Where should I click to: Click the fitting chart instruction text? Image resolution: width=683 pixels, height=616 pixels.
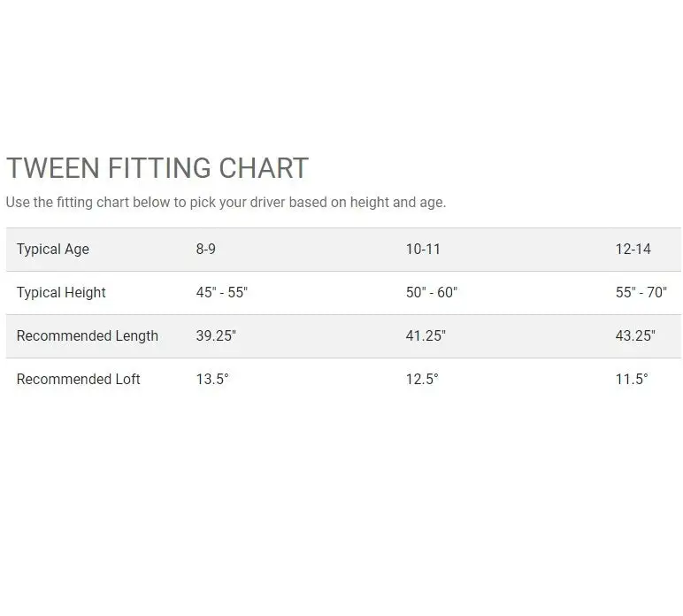pyautogui.click(x=226, y=202)
